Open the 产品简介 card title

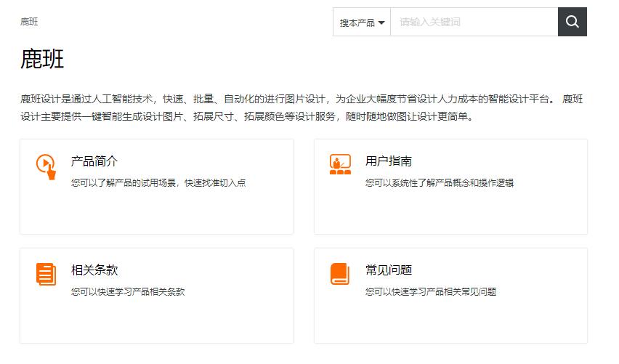[x=94, y=161]
